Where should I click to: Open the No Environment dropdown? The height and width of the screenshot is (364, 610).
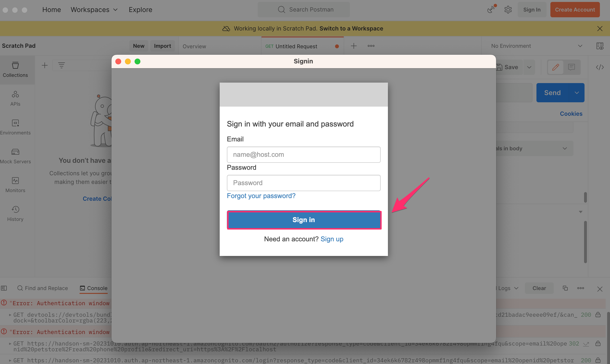point(537,46)
